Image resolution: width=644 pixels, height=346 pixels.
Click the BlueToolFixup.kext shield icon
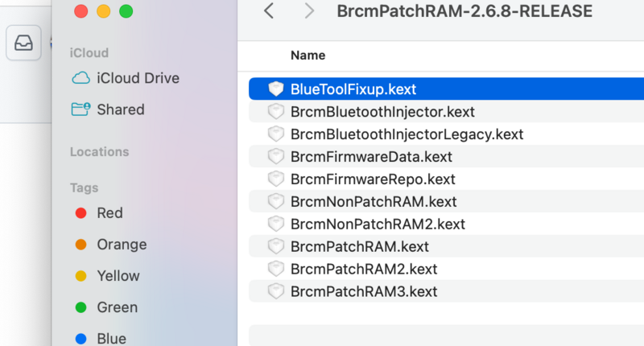tap(276, 89)
